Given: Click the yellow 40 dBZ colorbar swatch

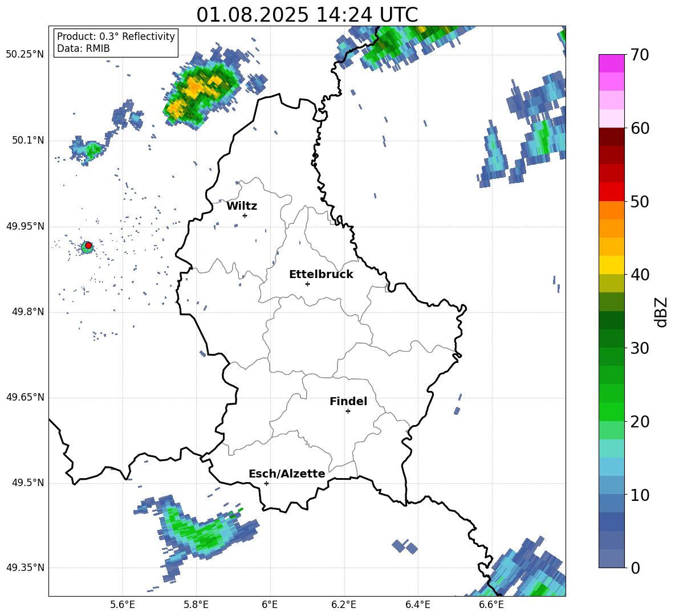Looking at the screenshot, I should click(x=611, y=265).
